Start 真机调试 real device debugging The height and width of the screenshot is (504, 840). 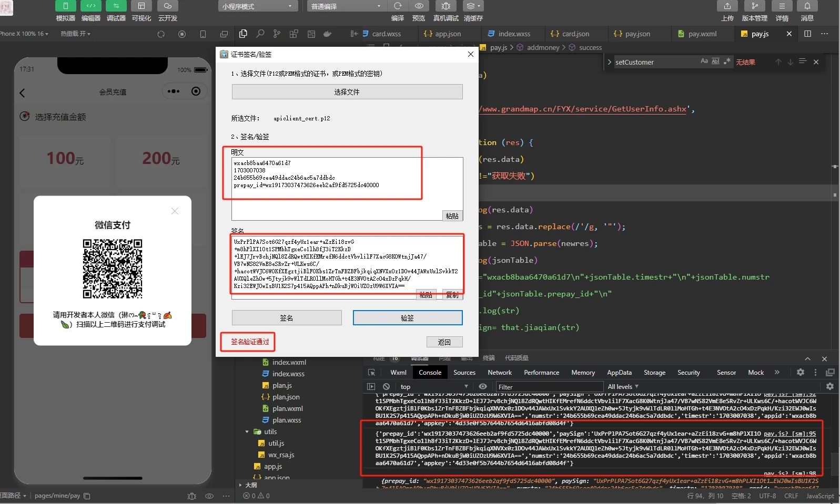(x=446, y=6)
